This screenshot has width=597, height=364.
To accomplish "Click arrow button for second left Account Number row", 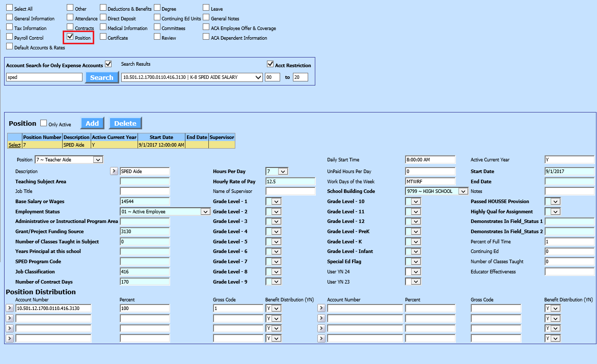I will pyautogui.click(x=10, y=319).
